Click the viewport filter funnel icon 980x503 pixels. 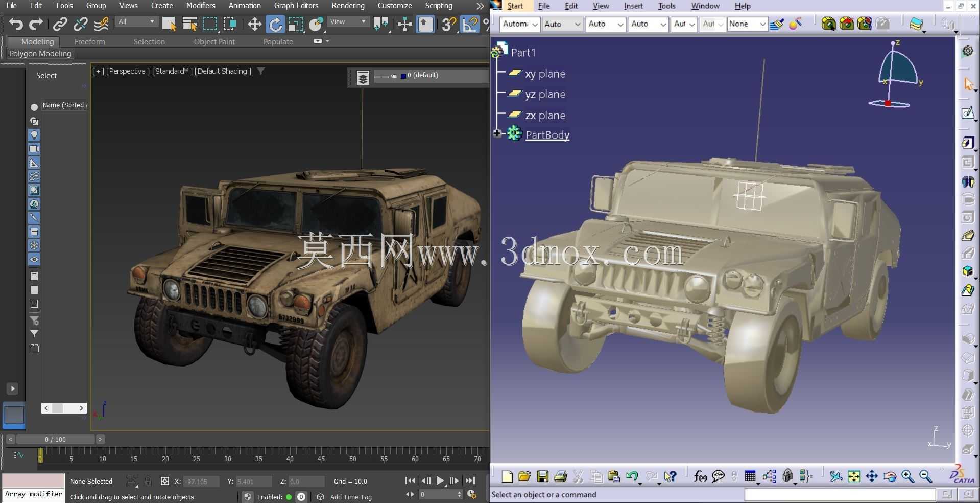pyautogui.click(x=261, y=71)
